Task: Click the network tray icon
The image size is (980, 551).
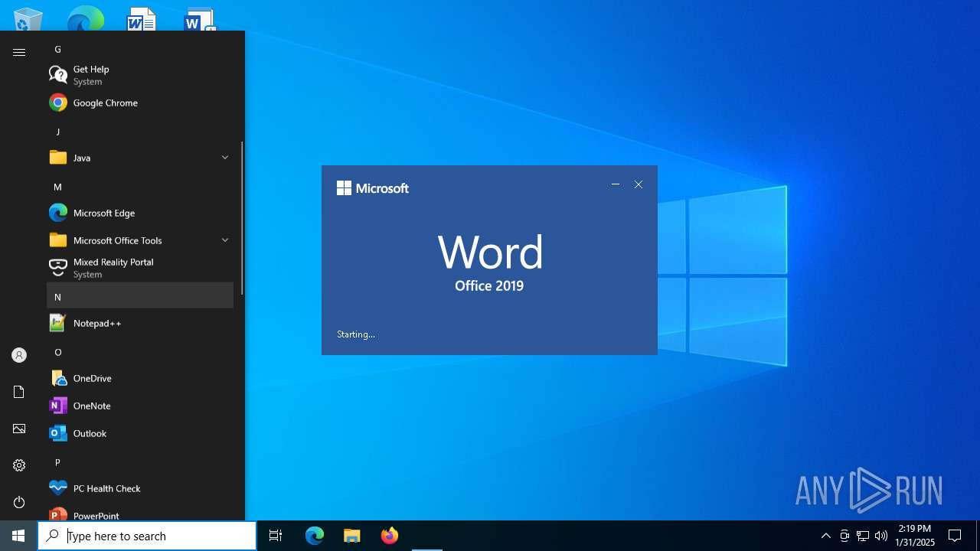Action: 863,536
